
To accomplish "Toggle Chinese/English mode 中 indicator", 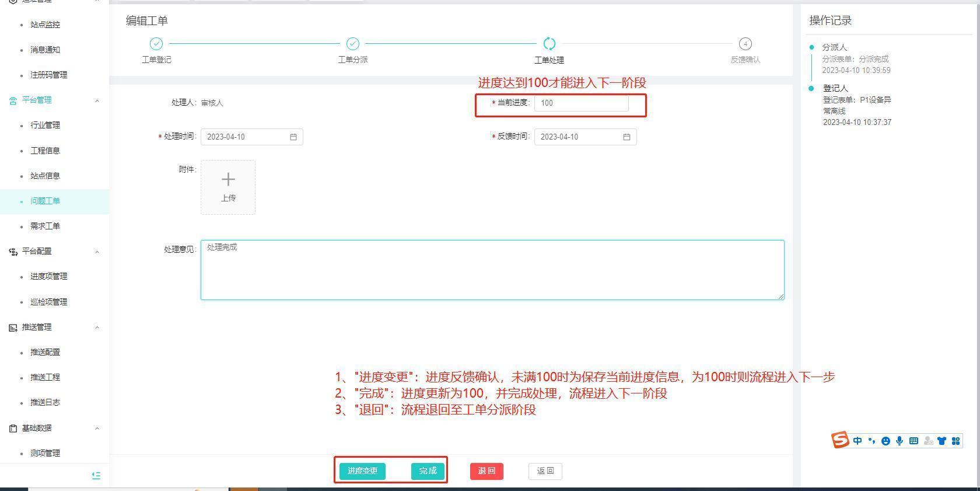I will click(x=857, y=441).
